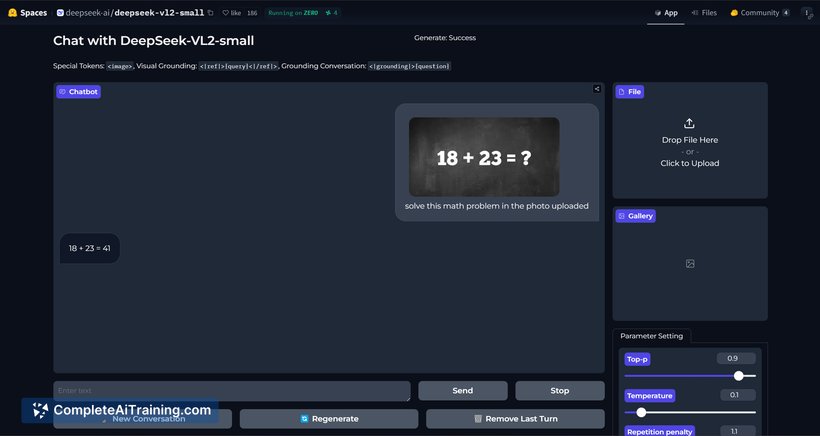Adjust the Temperature slider handle
The width and height of the screenshot is (820, 436).
[641, 412]
